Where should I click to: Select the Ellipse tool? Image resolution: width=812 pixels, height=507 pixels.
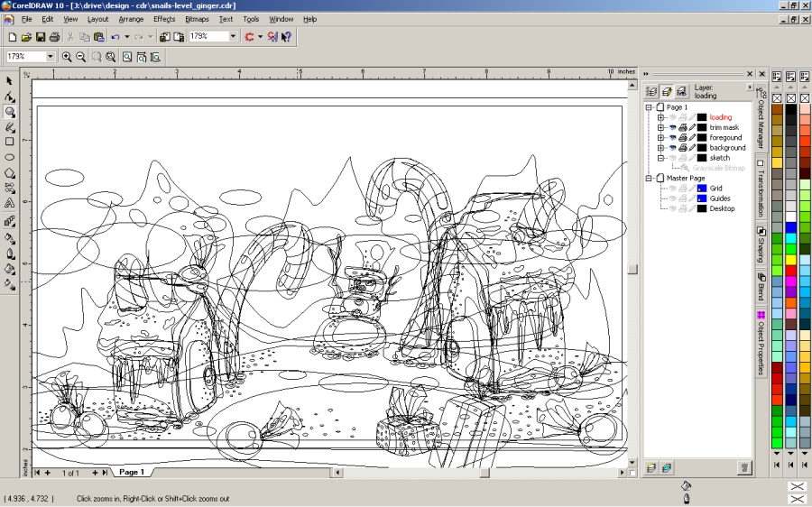click(x=10, y=157)
